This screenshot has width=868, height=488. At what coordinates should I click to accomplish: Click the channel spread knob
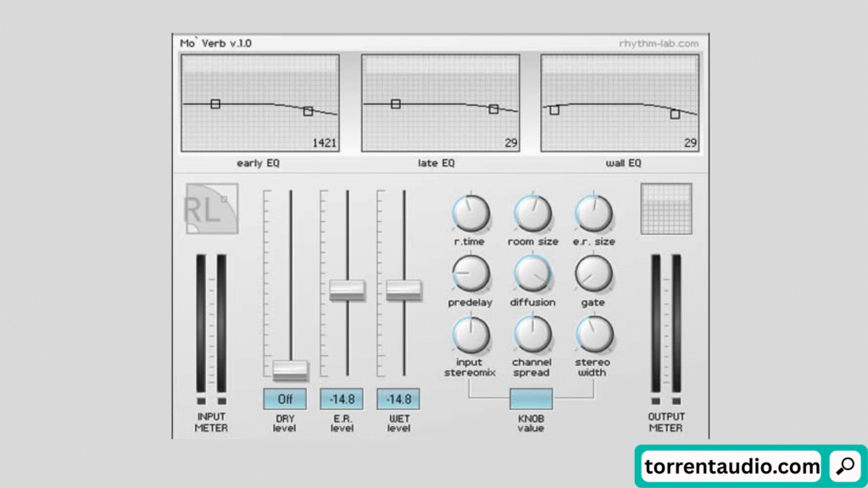click(532, 335)
